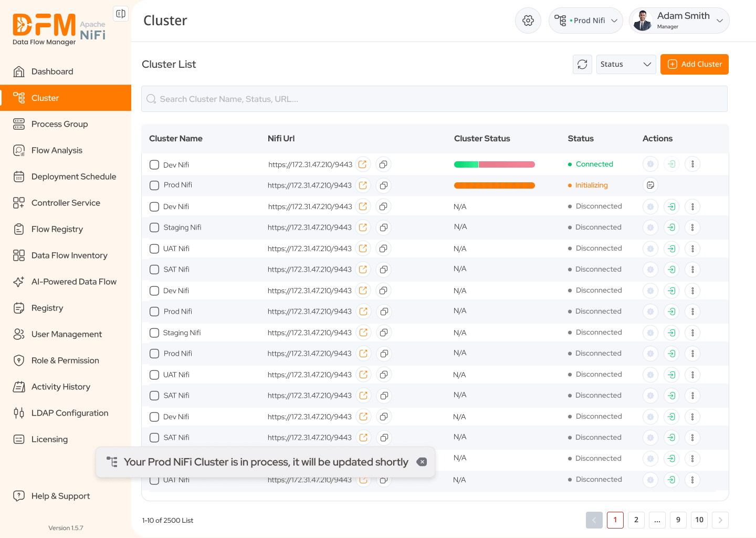Go to page 10

[x=699, y=520]
